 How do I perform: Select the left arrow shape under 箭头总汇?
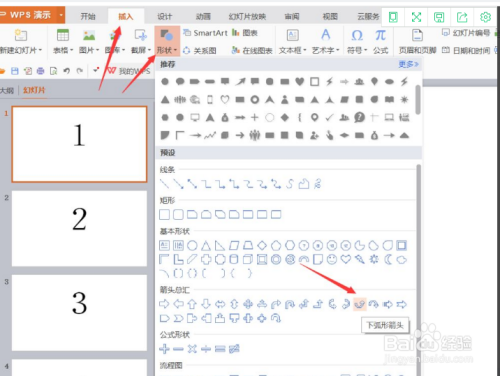point(178,304)
